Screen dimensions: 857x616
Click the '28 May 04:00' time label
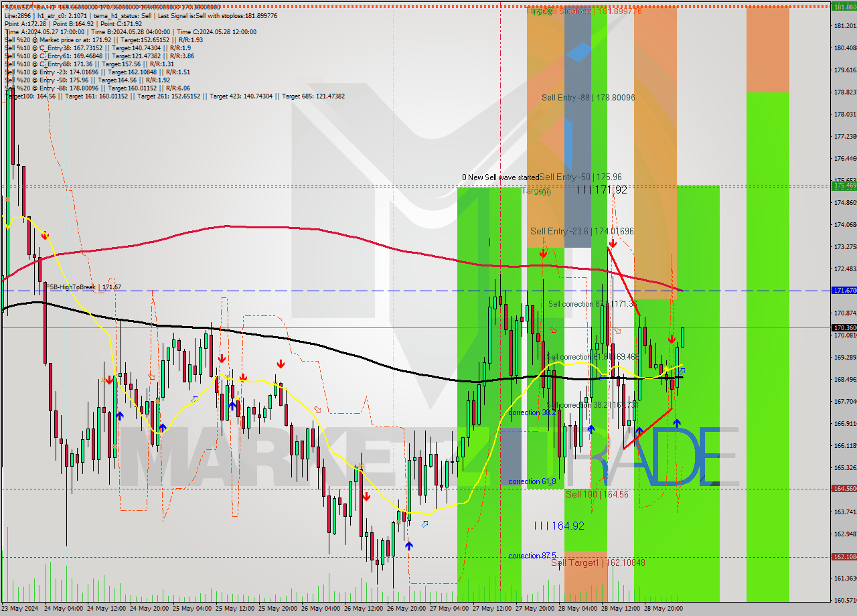tap(578, 609)
